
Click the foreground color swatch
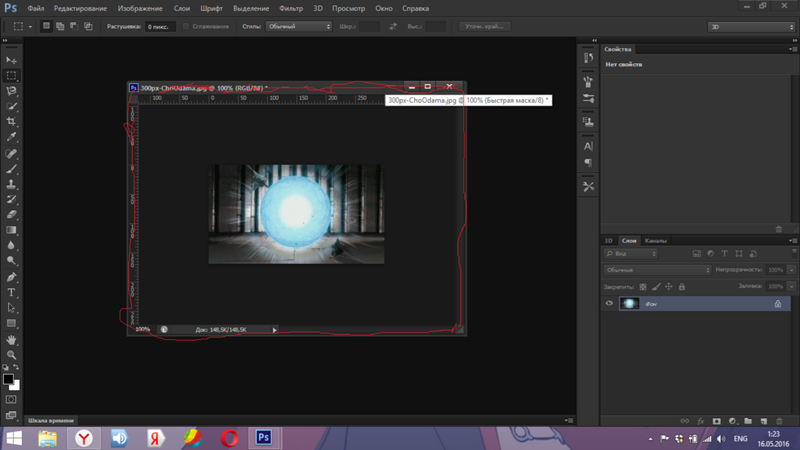click(x=8, y=379)
